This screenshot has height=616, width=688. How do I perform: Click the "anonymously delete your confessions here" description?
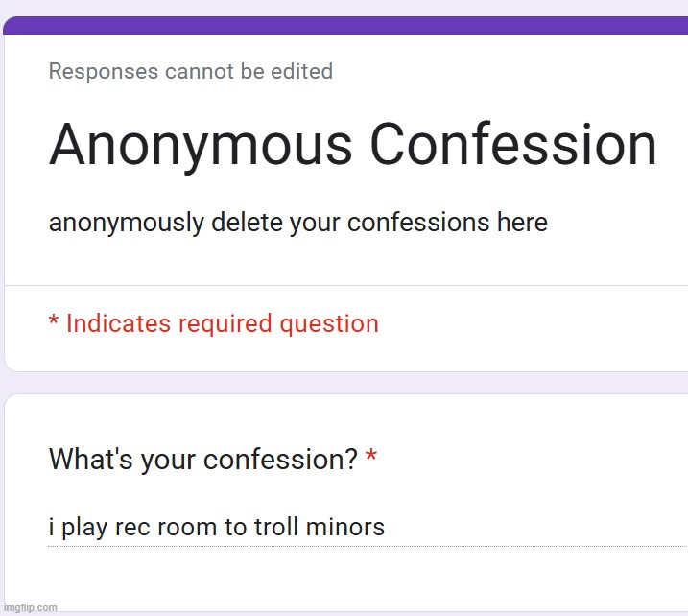297,223
